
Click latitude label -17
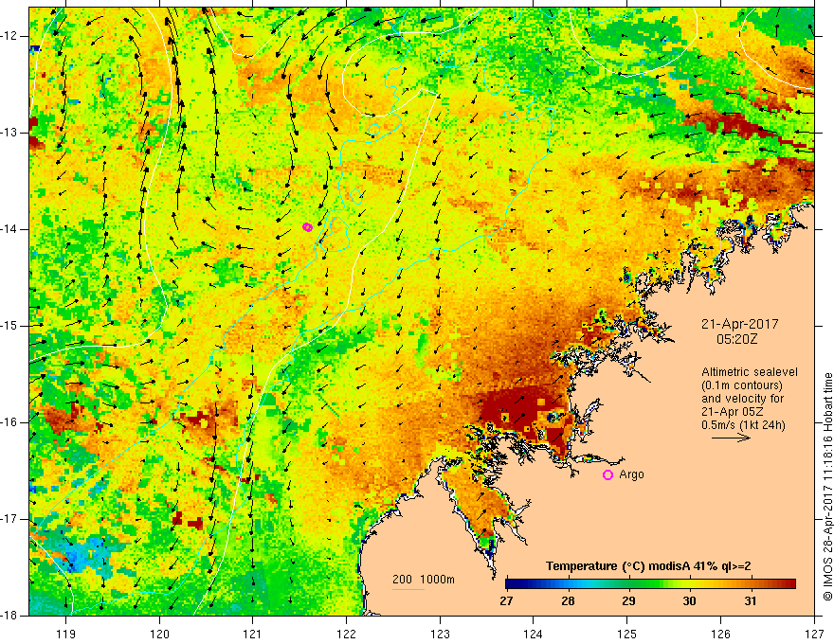pos(9,519)
